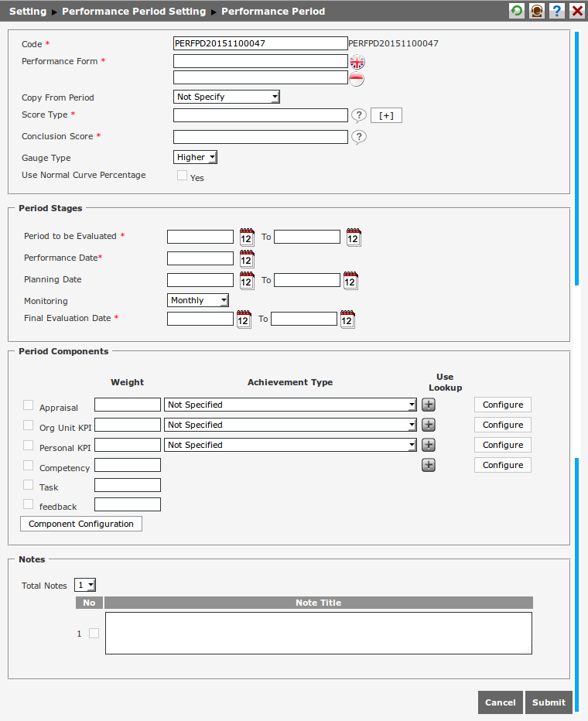Open the Monitoring frequency dropdown
This screenshot has height=721, width=588.
[198, 300]
